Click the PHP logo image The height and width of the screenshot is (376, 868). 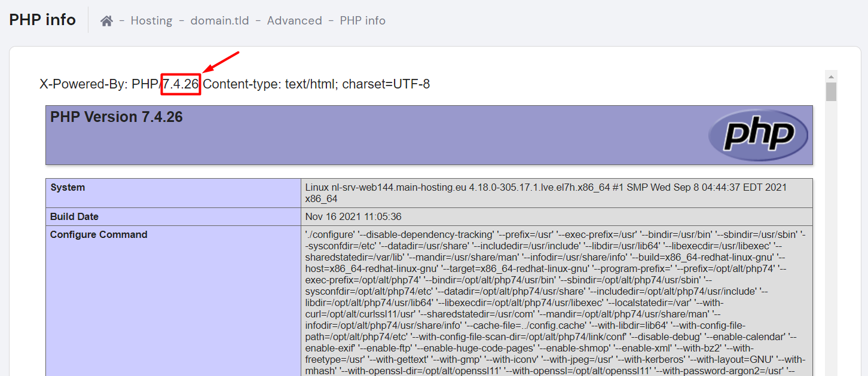pyautogui.click(x=758, y=134)
